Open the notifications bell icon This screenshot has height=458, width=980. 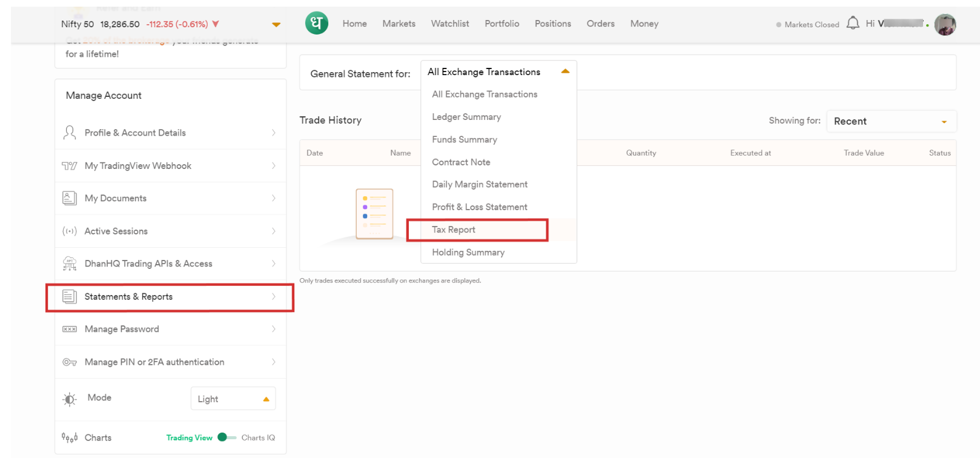pos(852,24)
